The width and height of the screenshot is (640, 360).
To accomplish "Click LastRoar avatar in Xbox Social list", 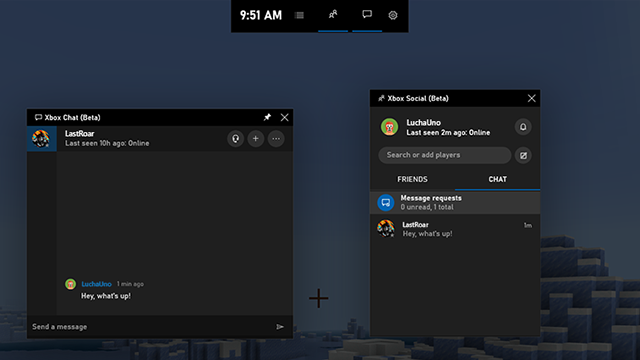I will coord(386,229).
